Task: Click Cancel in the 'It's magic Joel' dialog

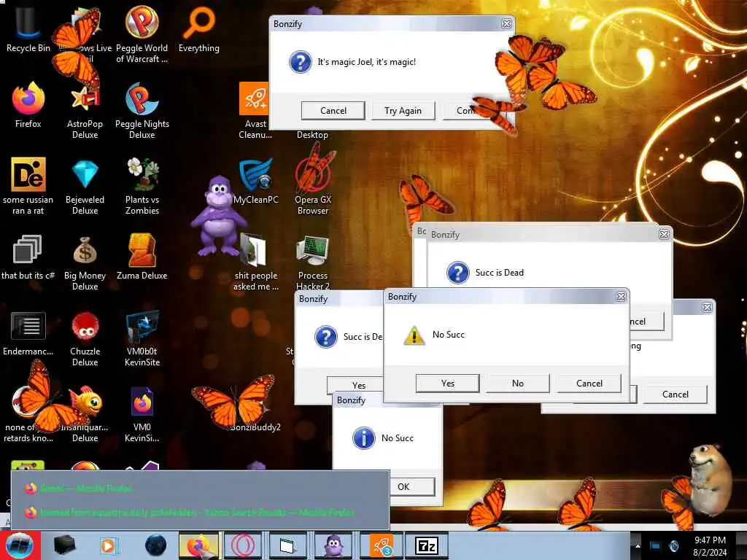Action: click(x=333, y=111)
